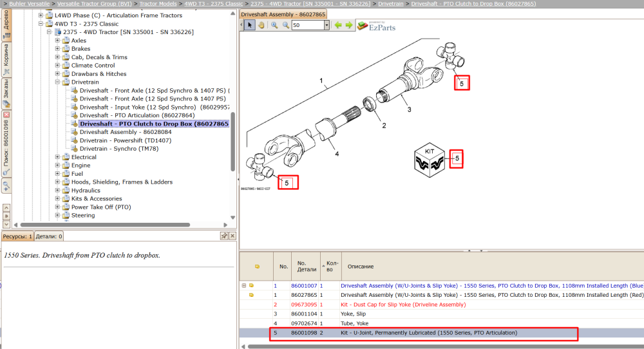Close the resources panel
This screenshot has width=644, height=349.
pos(232,236)
